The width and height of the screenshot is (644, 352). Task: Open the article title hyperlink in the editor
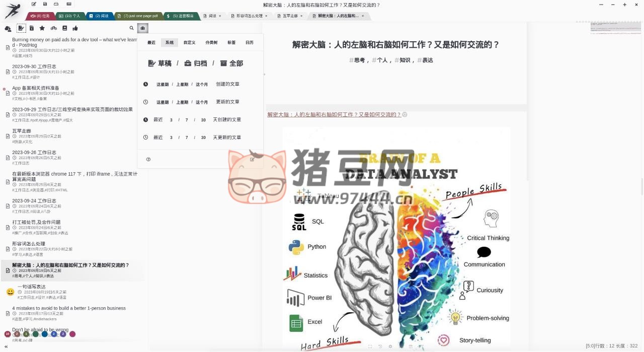pyautogui.click(x=334, y=115)
